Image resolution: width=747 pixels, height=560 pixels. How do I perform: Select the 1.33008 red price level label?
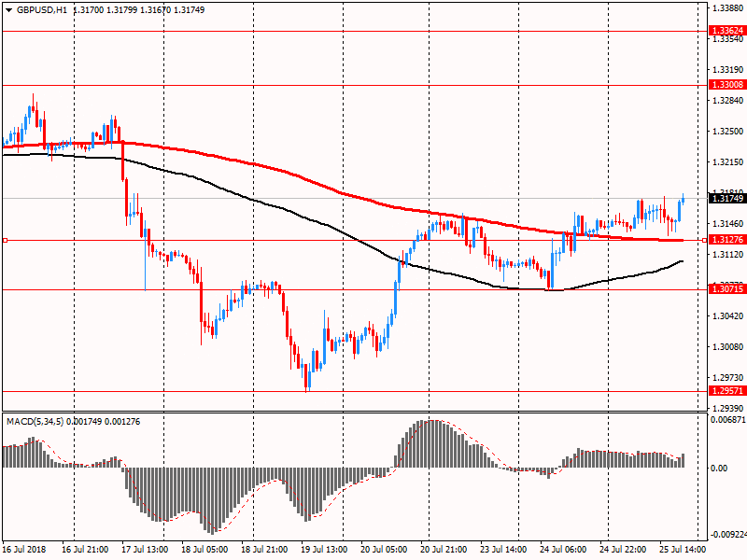(727, 85)
